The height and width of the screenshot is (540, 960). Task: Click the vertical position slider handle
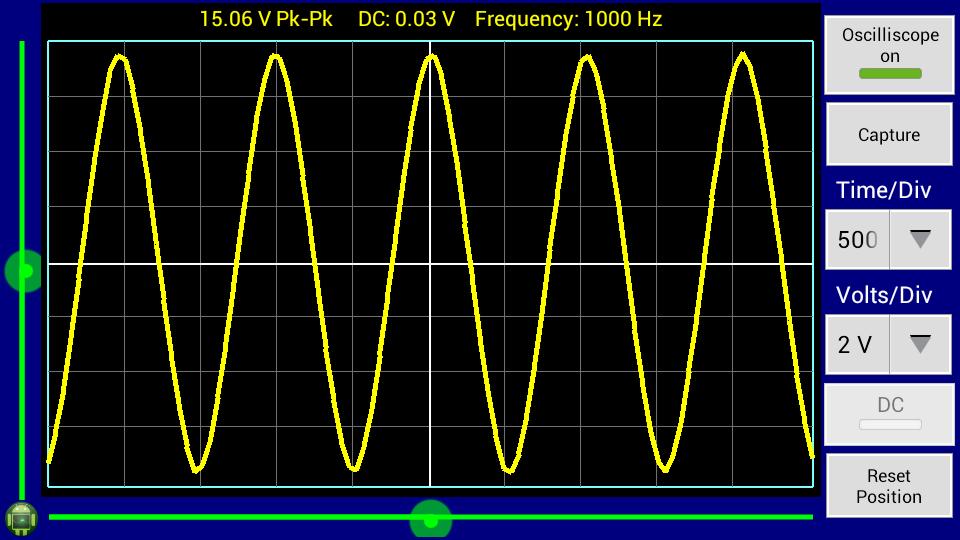tap(24, 271)
